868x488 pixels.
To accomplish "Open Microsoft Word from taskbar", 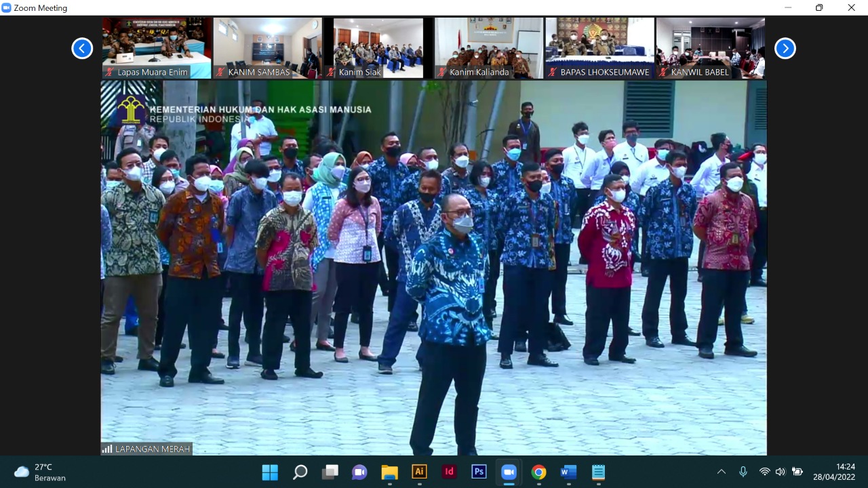I will 568,472.
